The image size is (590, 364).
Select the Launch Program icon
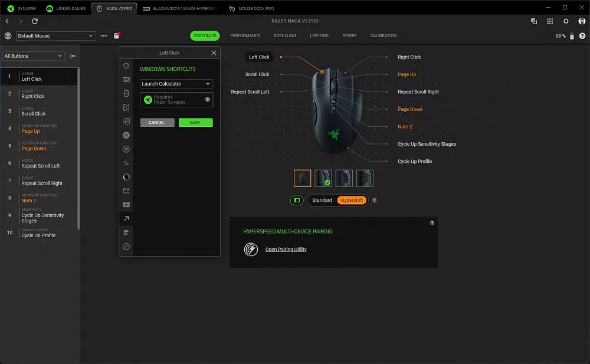coord(126,191)
